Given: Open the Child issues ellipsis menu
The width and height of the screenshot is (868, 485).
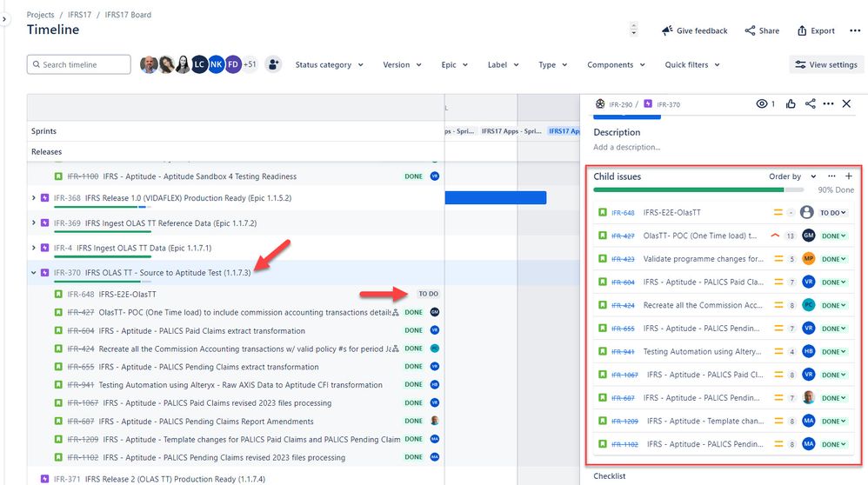Looking at the screenshot, I should click(831, 176).
